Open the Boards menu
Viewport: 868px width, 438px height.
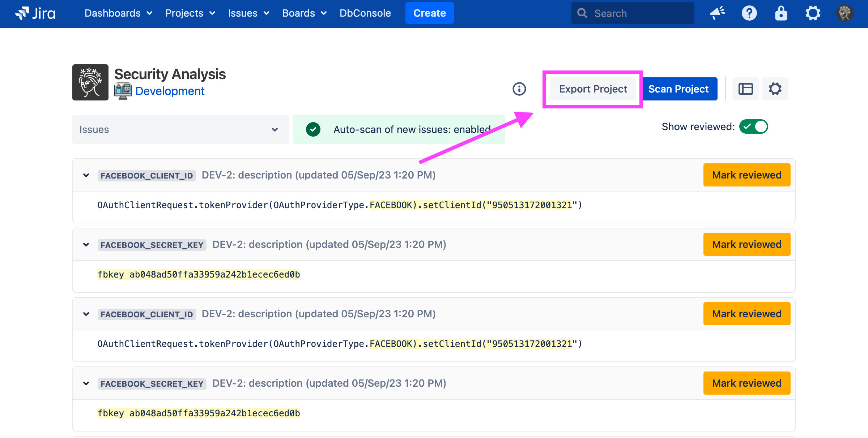coord(304,13)
